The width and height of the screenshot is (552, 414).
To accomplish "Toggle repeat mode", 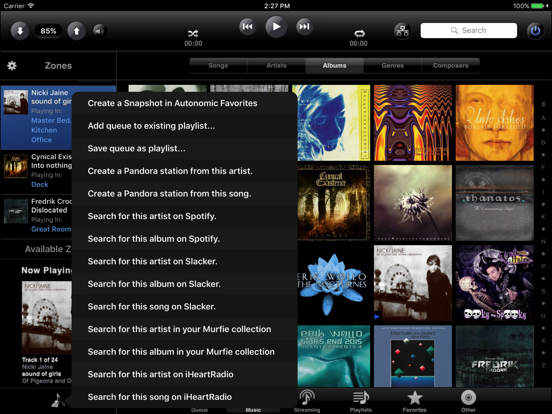I will [359, 33].
